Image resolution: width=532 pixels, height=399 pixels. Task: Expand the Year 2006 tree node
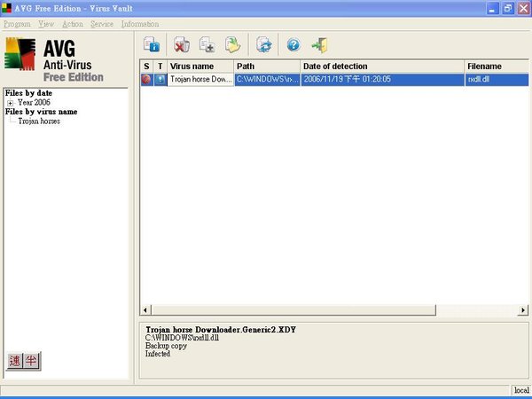tap(10, 103)
